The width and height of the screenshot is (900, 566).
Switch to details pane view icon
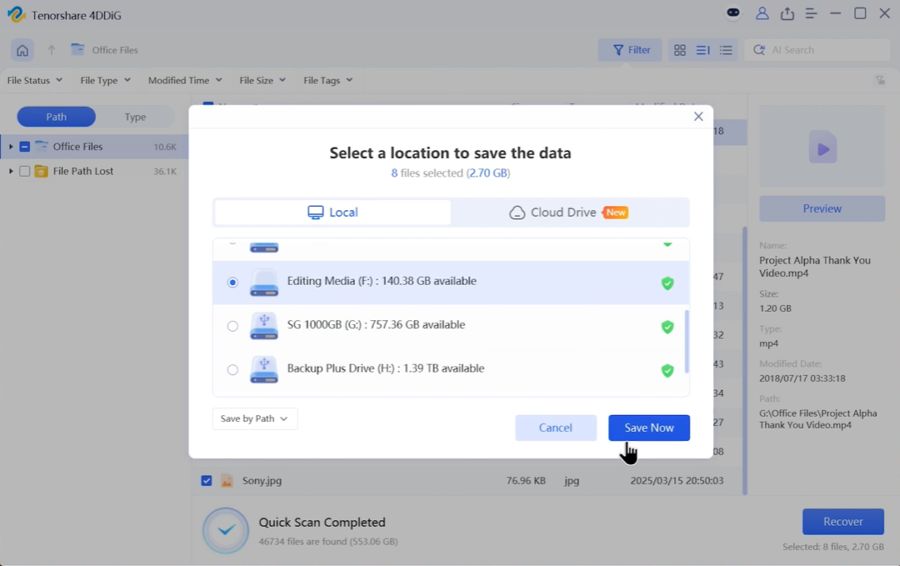pyautogui.click(x=703, y=51)
